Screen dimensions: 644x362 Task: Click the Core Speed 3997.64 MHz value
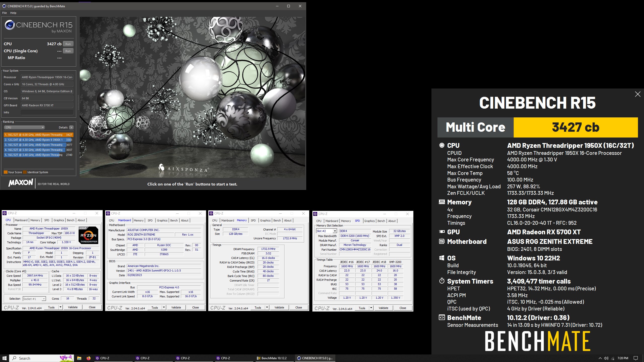(x=35, y=276)
